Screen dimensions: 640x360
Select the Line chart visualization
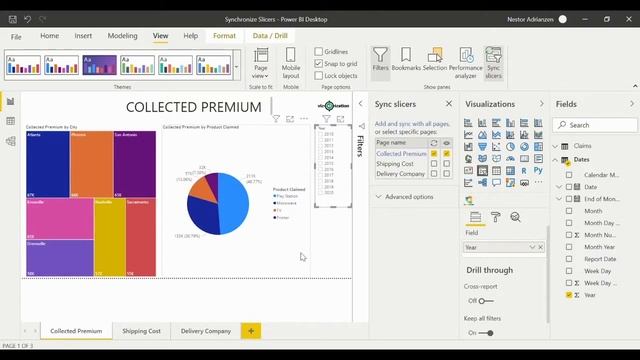pos(468,135)
